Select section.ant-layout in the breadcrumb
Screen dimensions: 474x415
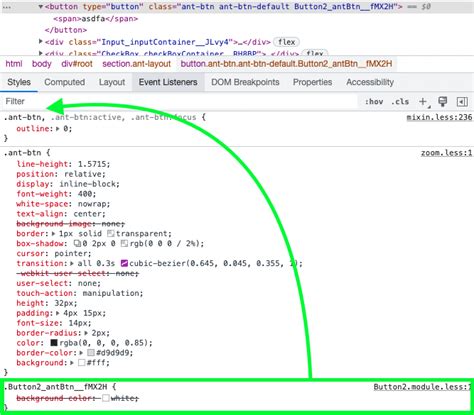coord(136,64)
